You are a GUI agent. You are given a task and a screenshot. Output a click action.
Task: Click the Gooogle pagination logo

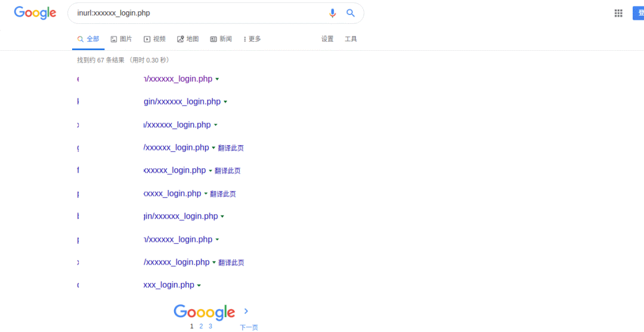click(x=204, y=312)
